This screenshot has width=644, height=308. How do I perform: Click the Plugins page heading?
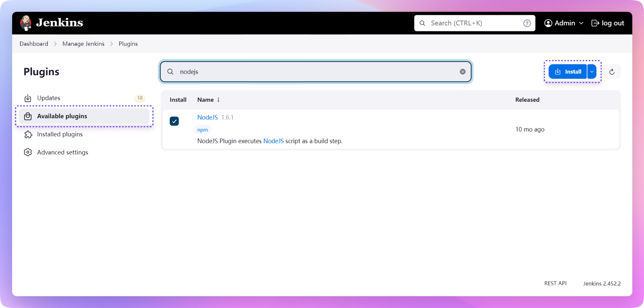tap(42, 72)
